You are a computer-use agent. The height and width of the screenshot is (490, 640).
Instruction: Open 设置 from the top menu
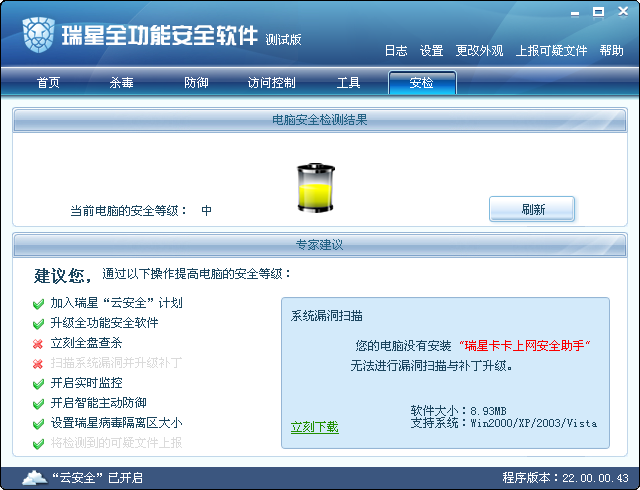[431, 51]
